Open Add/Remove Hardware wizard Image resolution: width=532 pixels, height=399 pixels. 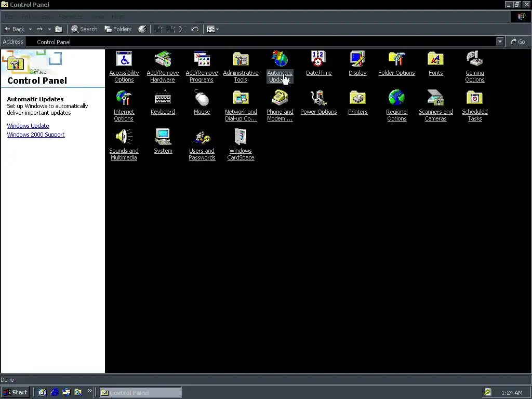coord(163,67)
